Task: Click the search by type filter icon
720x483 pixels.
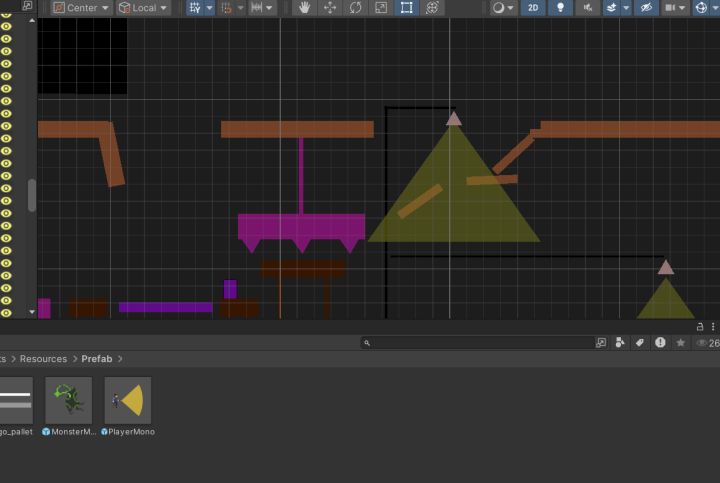Action: (x=619, y=342)
